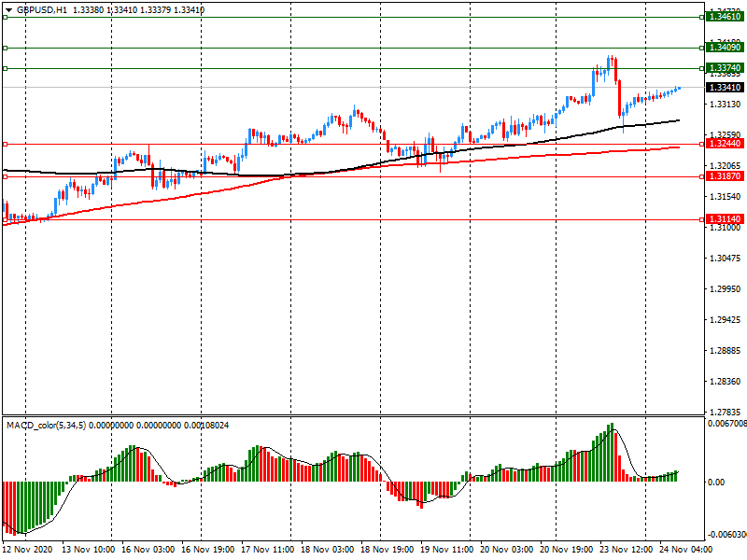This screenshot has height=560, width=747.
Task: Select the 1.34610 green price label
Action: [725, 17]
